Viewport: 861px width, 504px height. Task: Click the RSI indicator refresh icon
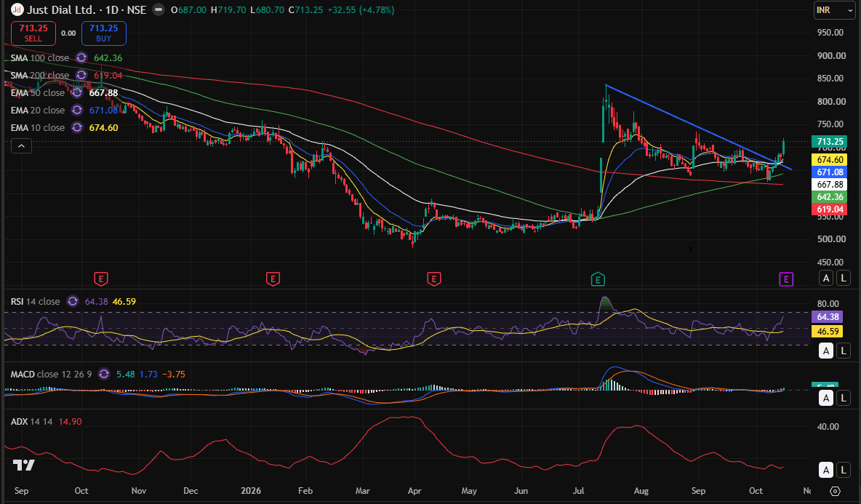(x=73, y=301)
